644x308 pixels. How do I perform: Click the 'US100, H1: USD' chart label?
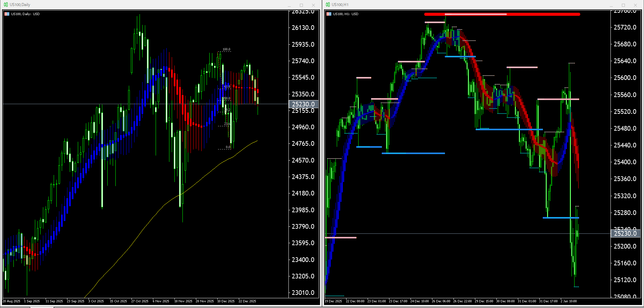[345, 14]
